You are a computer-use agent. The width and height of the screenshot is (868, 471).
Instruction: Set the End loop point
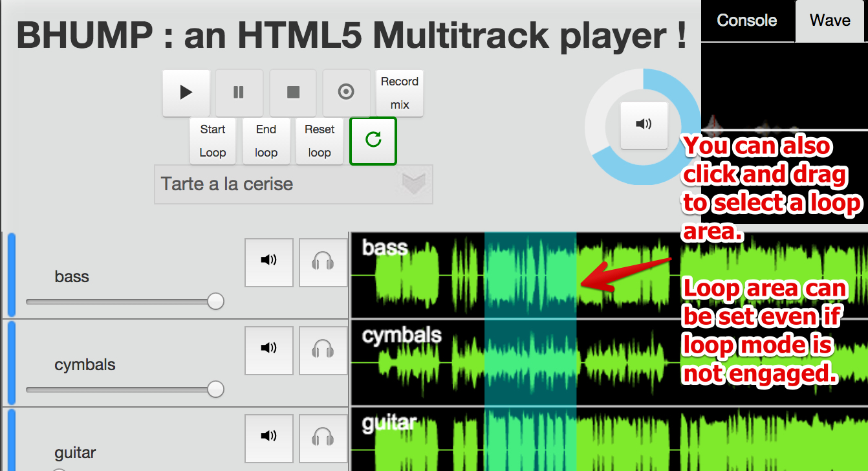(x=266, y=141)
